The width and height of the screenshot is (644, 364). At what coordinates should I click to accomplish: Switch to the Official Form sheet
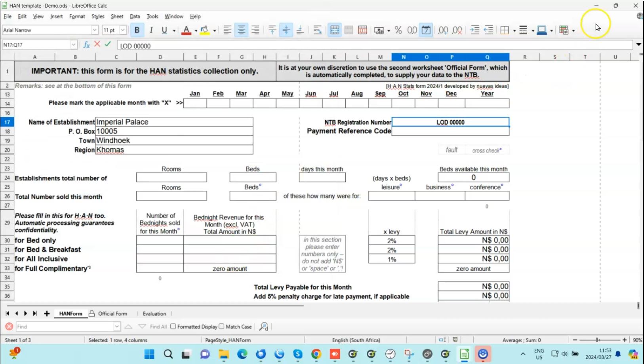(112, 313)
